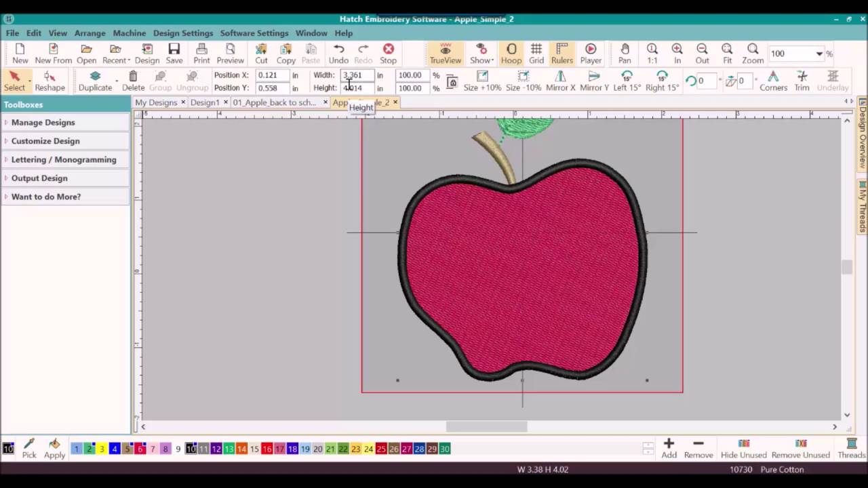Screen dimensions: 868x488
Task: Mirror the object on Y
Action: pyautogui.click(x=594, y=81)
